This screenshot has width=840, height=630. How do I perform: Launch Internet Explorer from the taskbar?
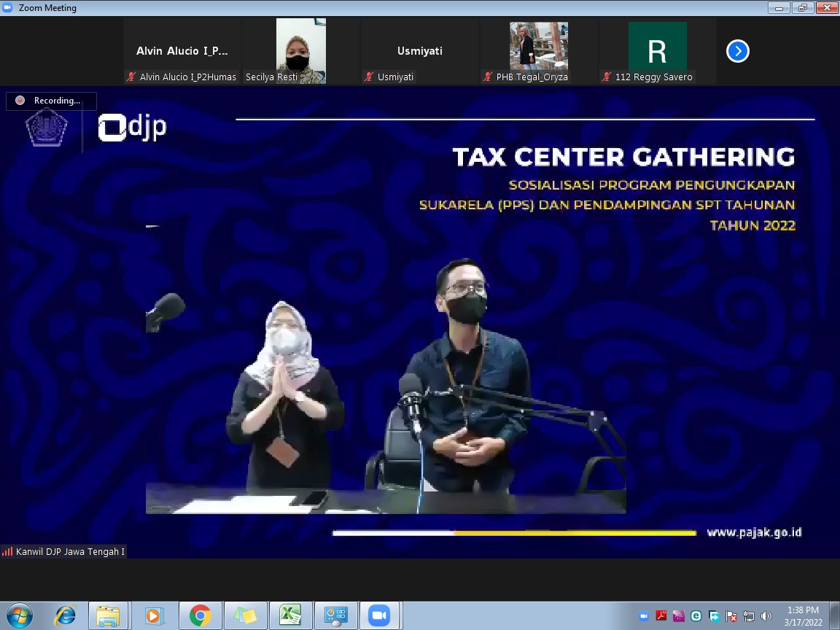click(x=65, y=615)
